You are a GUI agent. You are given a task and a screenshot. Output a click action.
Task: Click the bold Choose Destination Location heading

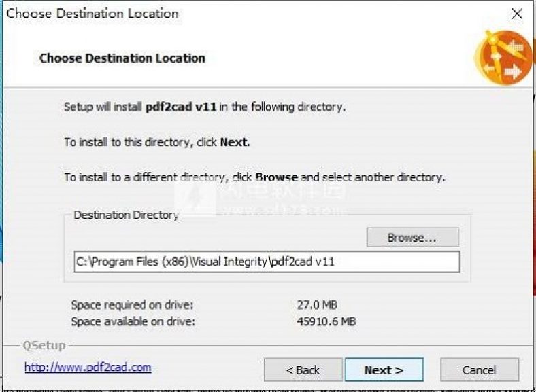tap(122, 58)
